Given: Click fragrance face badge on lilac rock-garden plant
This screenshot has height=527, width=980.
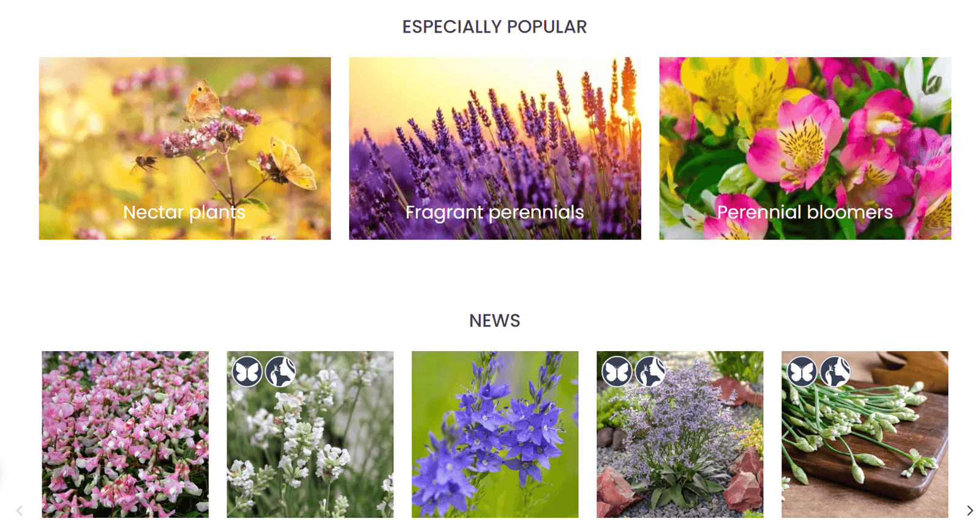Looking at the screenshot, I should [x=650, y=371].
